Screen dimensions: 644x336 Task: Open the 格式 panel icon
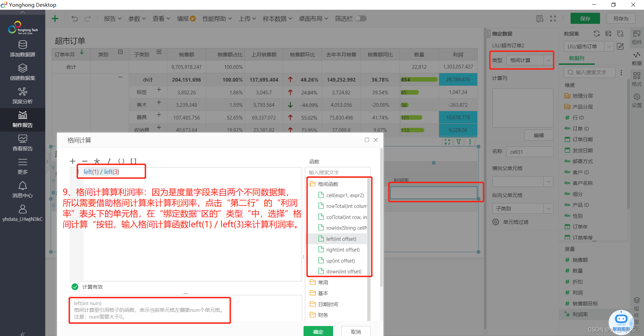click(637, 79)
